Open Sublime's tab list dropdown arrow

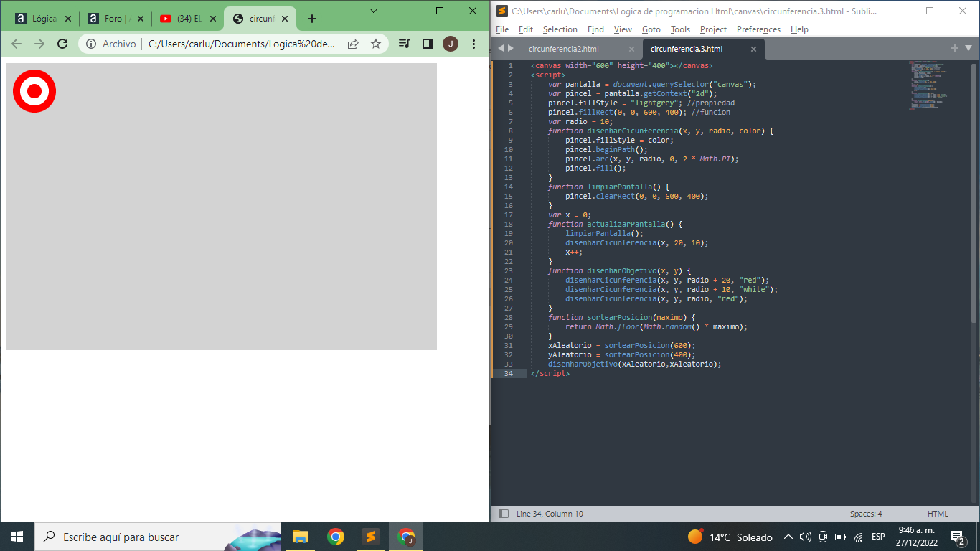coord(968,48)
